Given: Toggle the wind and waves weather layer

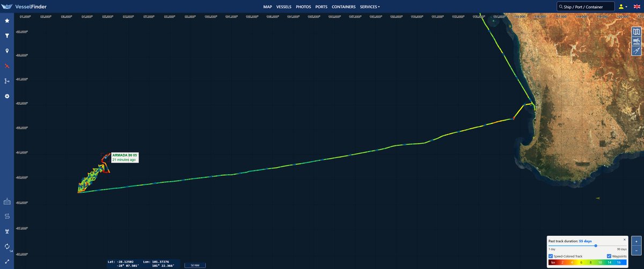Looking at the screenshot, I should pyautogui.click(x=636, y=41).
